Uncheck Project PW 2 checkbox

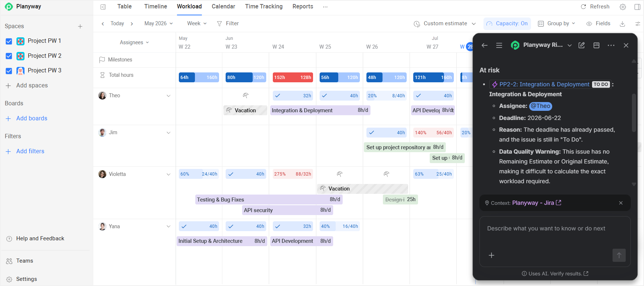pos(9,56)
